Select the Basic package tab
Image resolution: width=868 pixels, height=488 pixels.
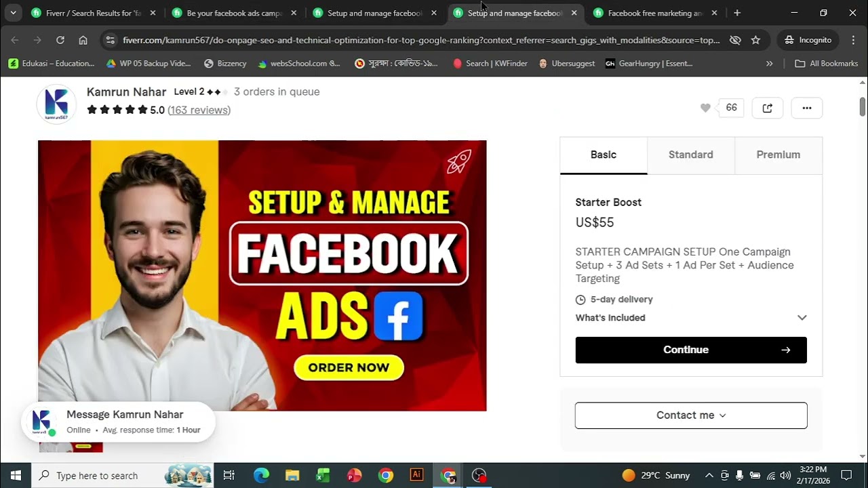[604, 155]
